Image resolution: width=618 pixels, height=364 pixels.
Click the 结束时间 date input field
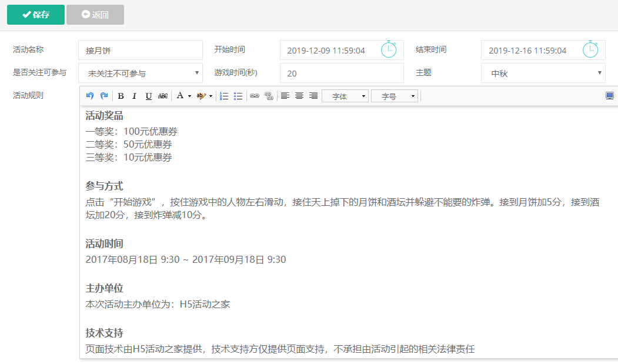543,50
